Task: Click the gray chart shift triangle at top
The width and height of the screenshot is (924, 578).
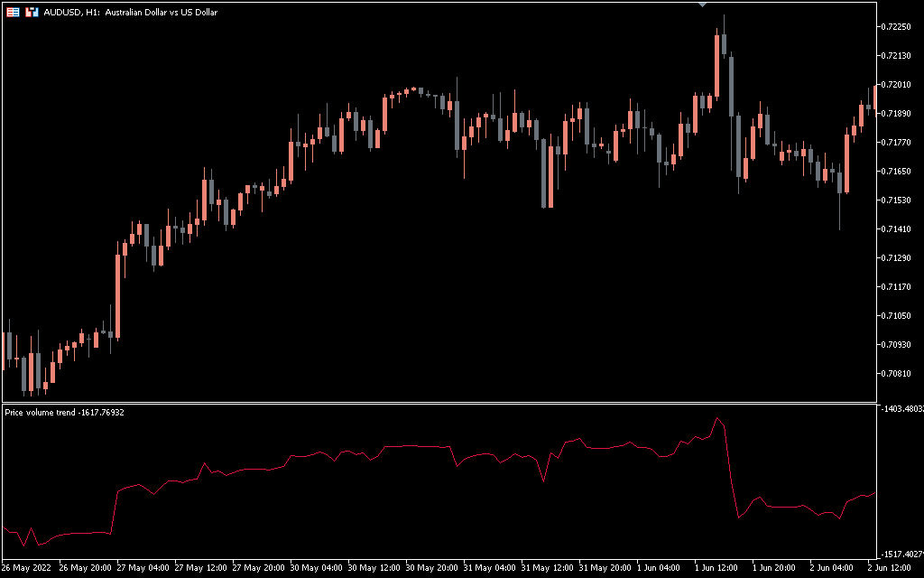Action: (703, 5)
